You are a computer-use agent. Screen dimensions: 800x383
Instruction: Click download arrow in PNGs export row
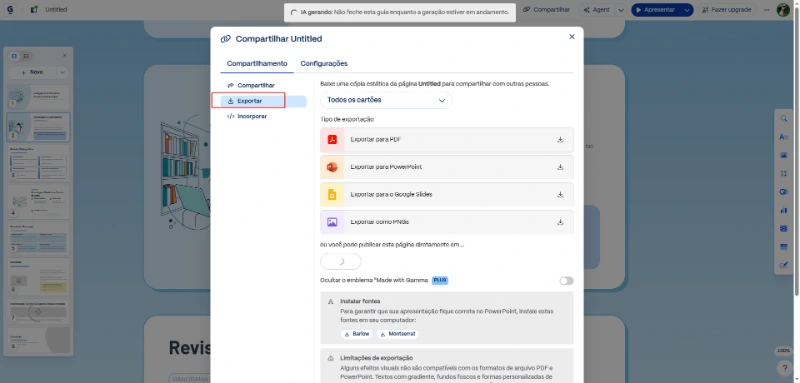coord(560,222)
